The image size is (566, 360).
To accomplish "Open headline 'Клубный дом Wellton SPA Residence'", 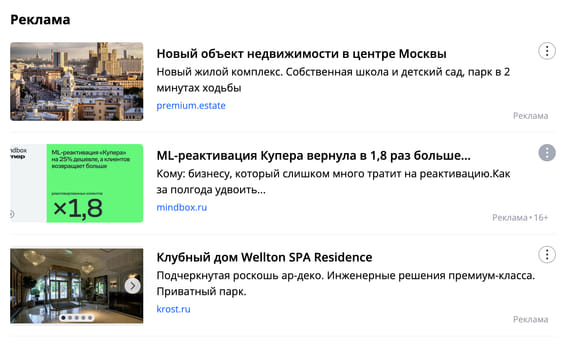I will (x=264, y=257).
